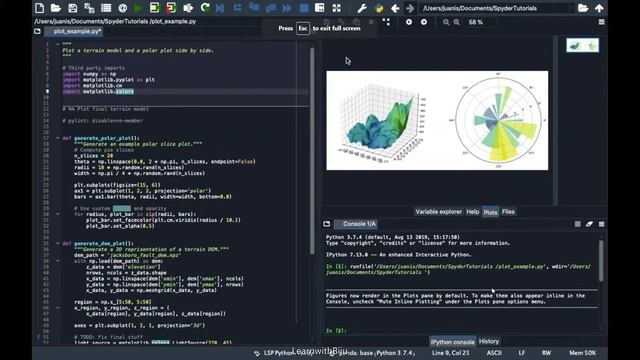This screenshot has width=640, height=360.
Task: Switch to the History tab
Action: coord(489,341)
